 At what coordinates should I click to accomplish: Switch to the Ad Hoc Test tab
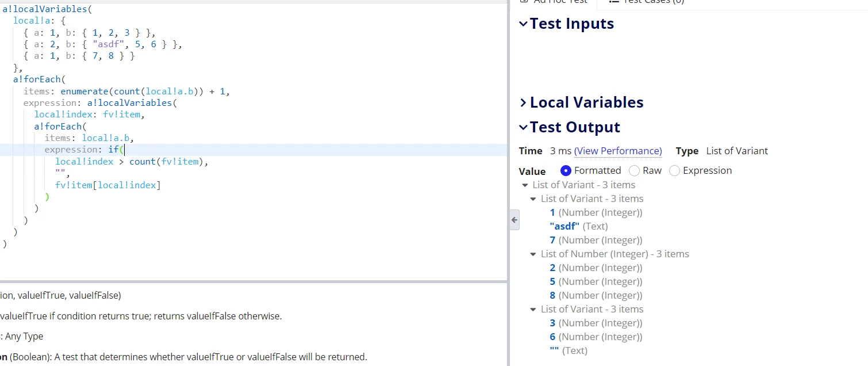[553, 2]
